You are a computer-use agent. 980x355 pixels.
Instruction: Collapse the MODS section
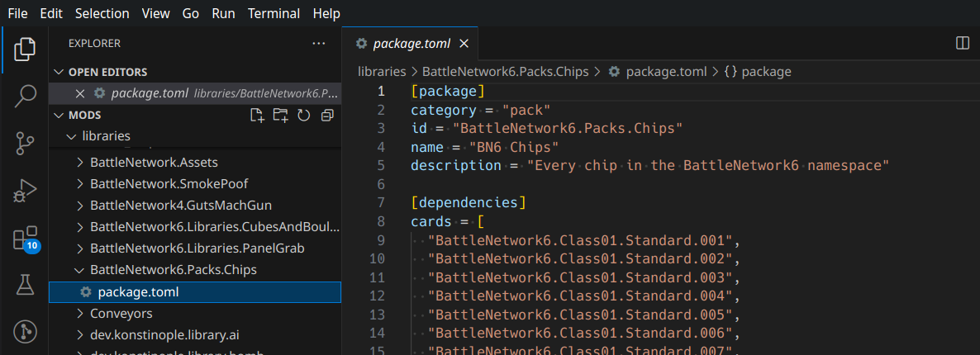59,115
